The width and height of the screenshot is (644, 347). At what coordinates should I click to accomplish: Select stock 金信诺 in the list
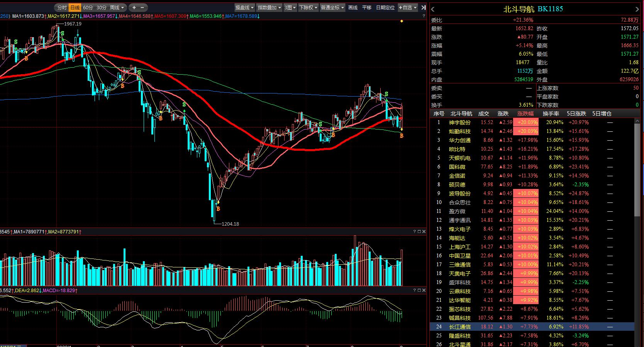pos(457,176)
